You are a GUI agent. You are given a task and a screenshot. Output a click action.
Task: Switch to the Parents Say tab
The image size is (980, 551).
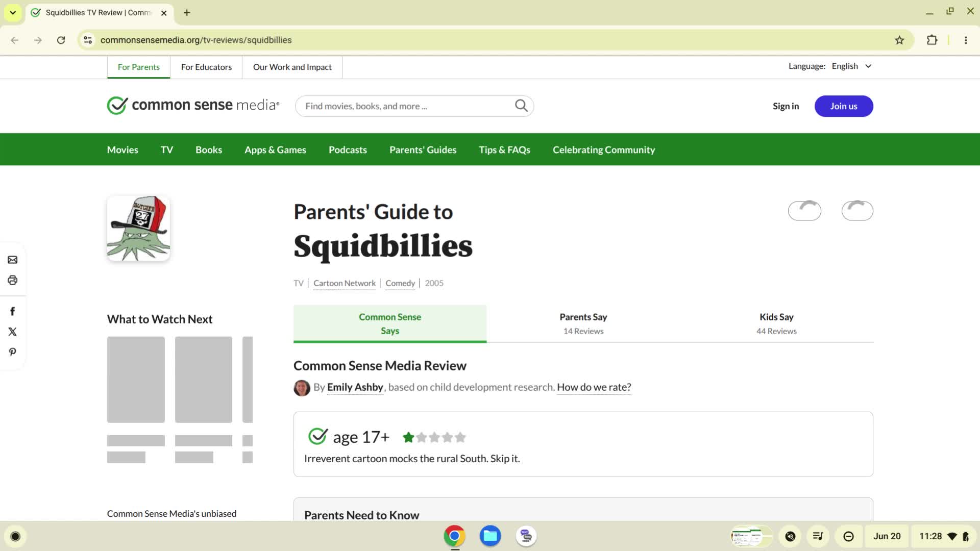(583, 323)
